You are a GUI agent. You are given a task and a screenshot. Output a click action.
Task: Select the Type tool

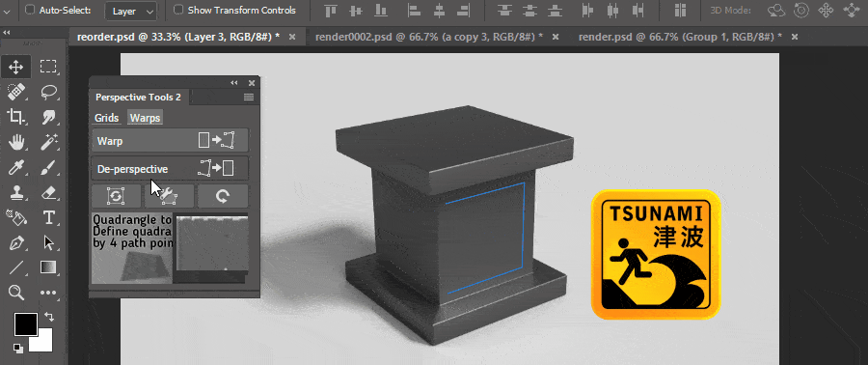point(49,217)
